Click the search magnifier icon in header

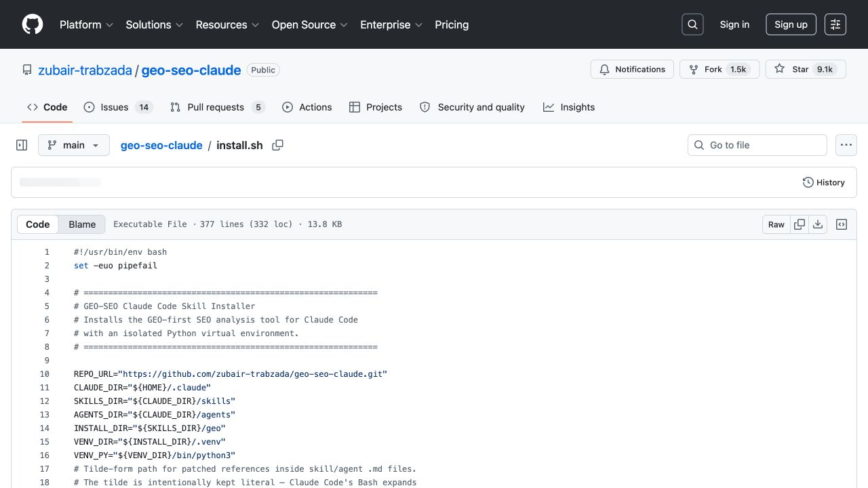(692, 24)
